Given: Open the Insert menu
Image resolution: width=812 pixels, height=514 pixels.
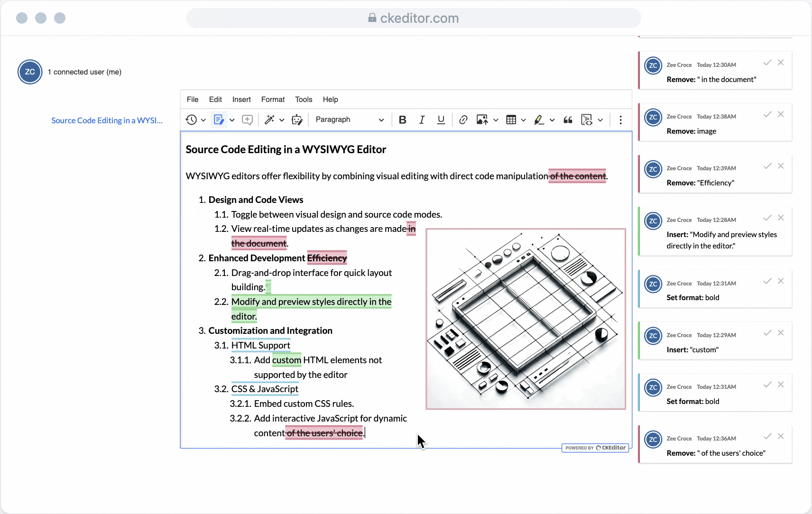Looking at the screenshot, I should tap(241, 100).
